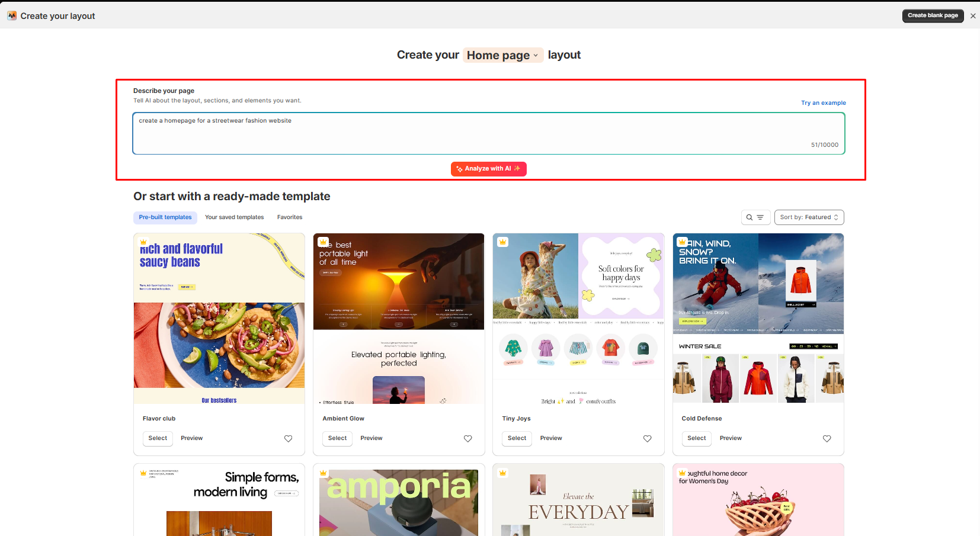Screen dimensions: 980x536
Task: Click Analyze with AI button
Action: pos(489,169)
